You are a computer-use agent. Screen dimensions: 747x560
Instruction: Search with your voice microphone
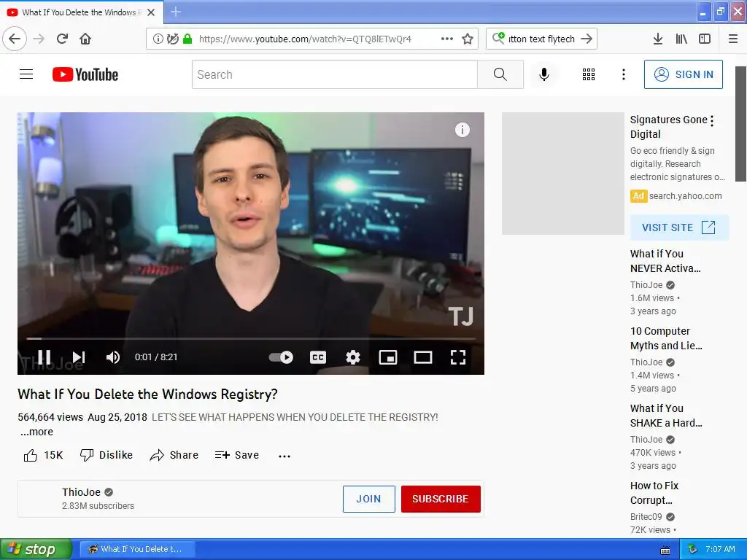tap(544, 74)
